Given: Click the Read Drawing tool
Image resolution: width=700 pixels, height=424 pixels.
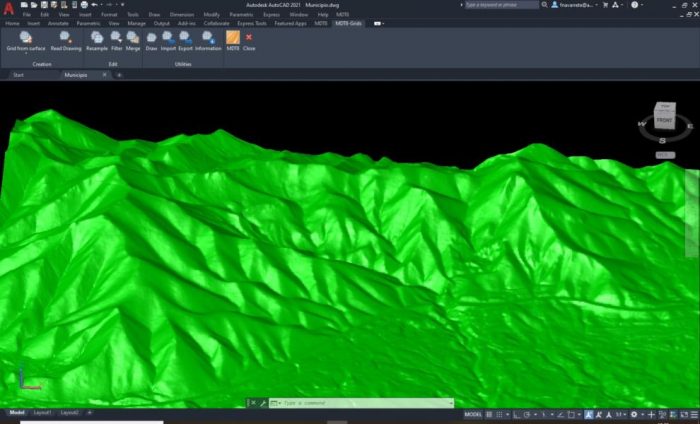Looking at the screenshot, I should tap(66, 41).
